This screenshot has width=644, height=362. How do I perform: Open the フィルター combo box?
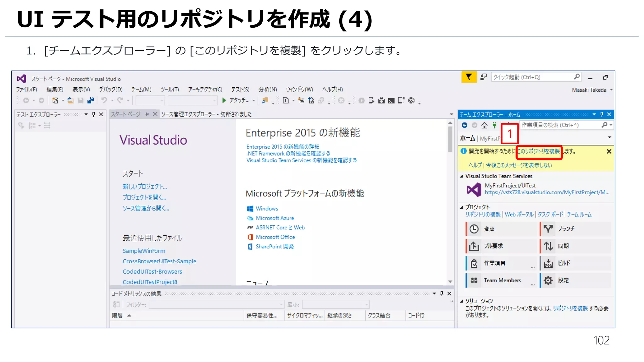pyautogui.click(x=216, y=304)
